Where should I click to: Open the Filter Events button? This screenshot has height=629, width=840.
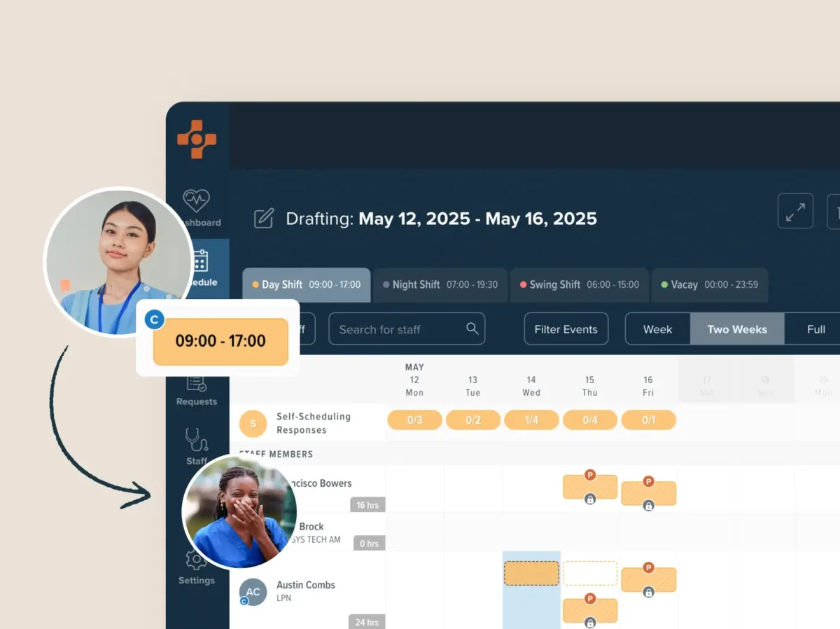click(566, 329)
